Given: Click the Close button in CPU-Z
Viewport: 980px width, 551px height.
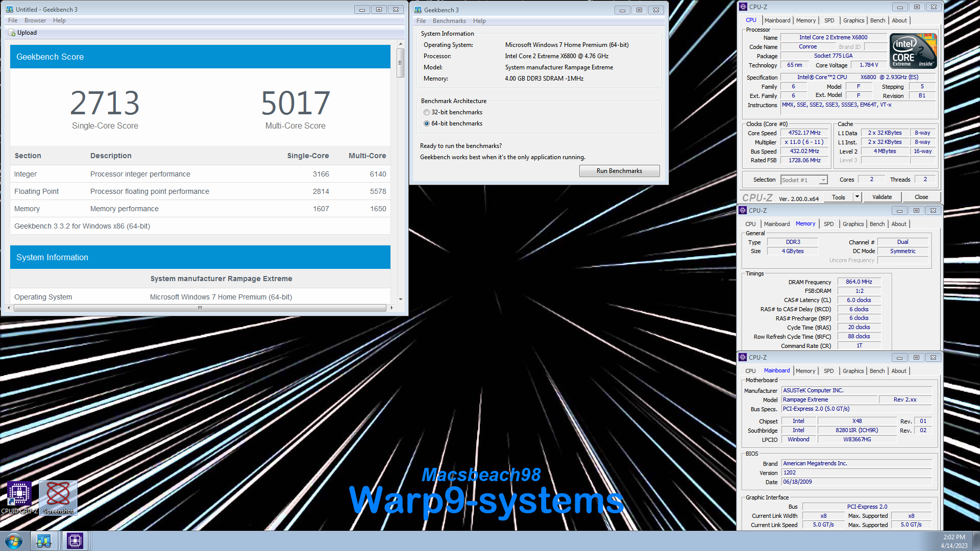Looking at the screenshot, I should [921, 197].
